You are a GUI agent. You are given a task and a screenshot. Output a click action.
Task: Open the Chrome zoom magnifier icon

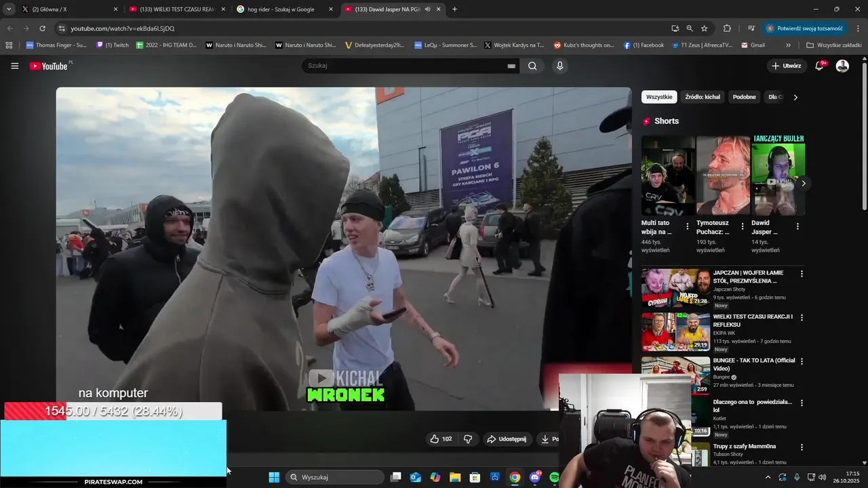pos(690,28)
